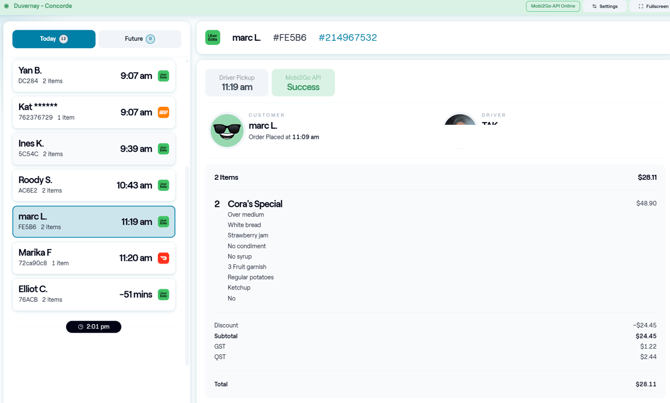The width and height of the screenshot is (670, 403).
Task: Select marc L. order in list
Action: [x=94, y=222]
